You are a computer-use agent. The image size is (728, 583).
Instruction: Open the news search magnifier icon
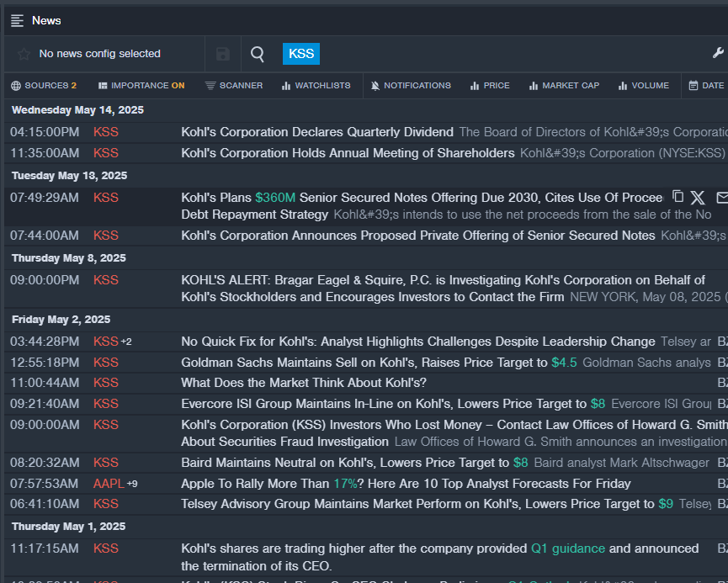tap(258, 54)
